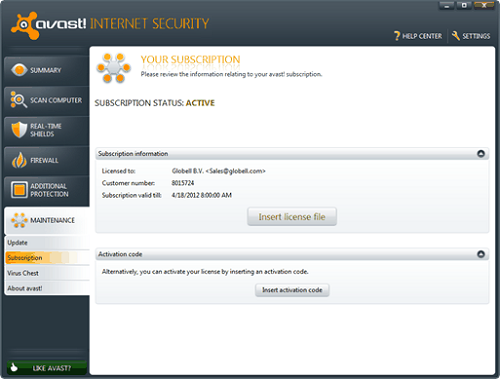The image size is (500, 379).
Task: Collapse the Activation code section
Action: pyautogui.click(x=481, y=254)
